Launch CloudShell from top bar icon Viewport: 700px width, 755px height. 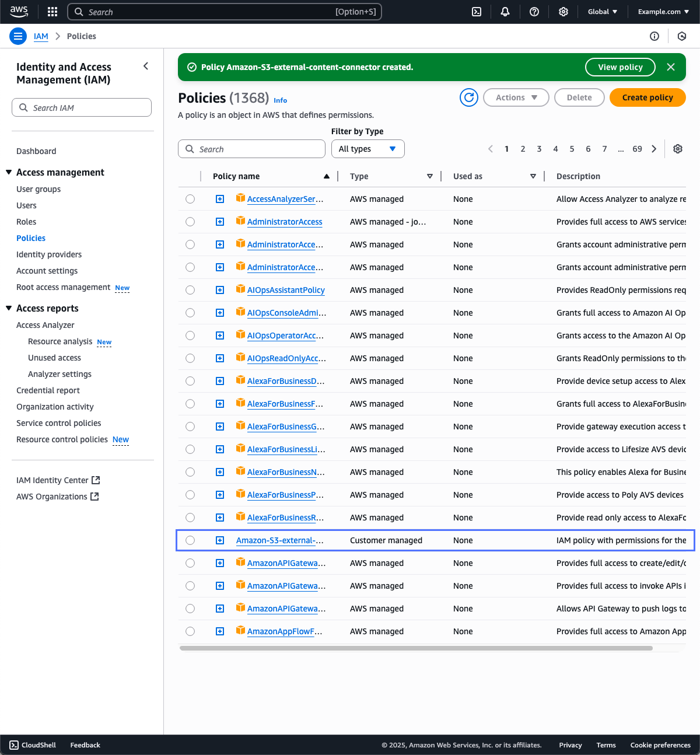tap(477, 12)
